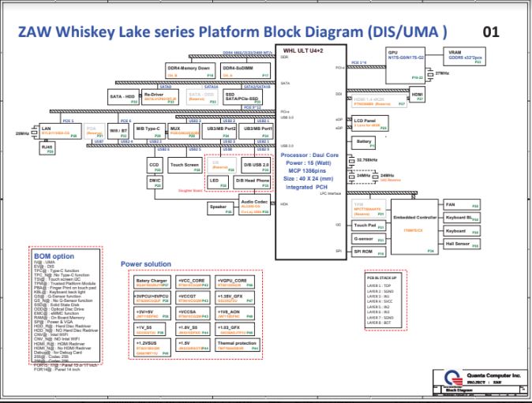Select the +VCCGT power block
This screenshot has width=532, height=403.
tap(193, 298)
